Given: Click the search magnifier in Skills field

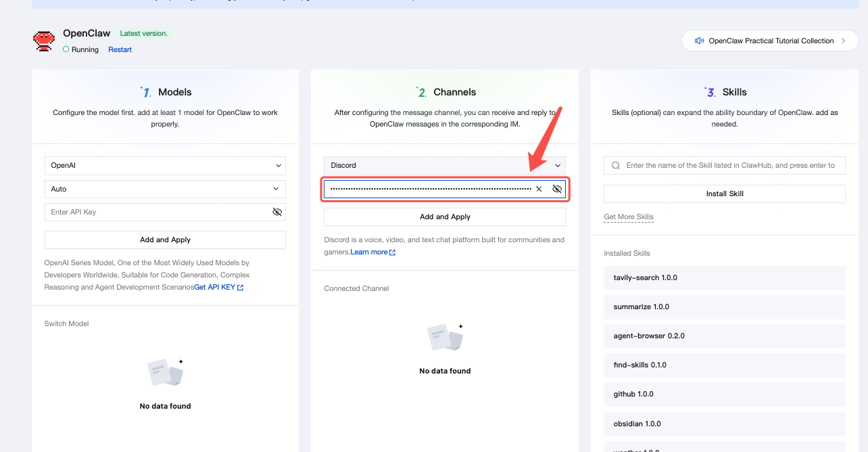Looking at the screenshot, I should [x=615, y=165].
